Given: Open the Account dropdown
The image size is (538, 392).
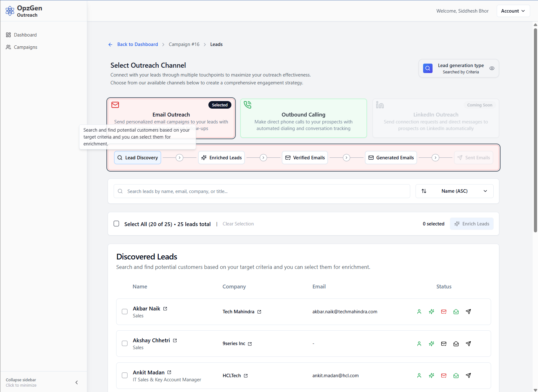Looking at the screenshot, I should pyautogui.click(x=513, y=11).
